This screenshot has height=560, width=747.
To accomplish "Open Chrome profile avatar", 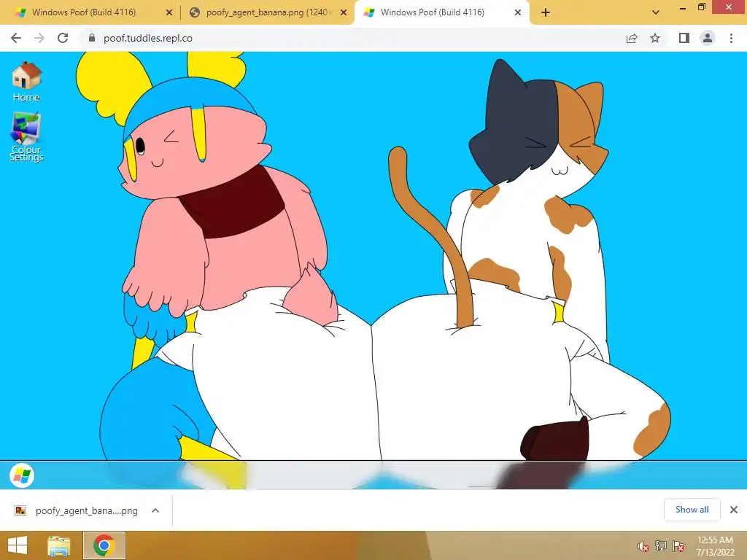I will (x=708, y=38).
